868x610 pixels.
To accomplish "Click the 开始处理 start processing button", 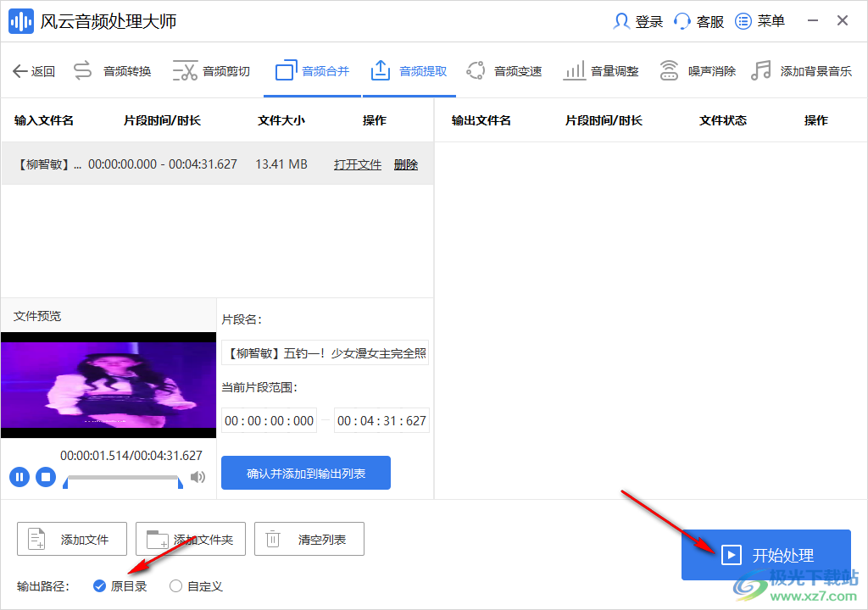I will pyautogui.click(x=765, y=555).
